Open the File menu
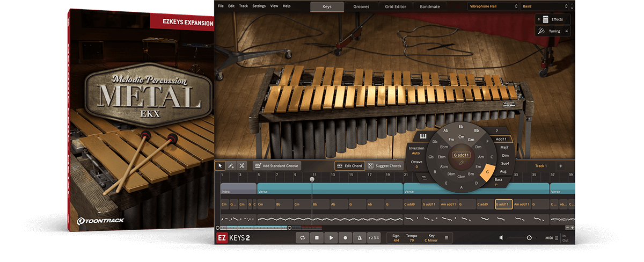The width and height of the screenshot is (644, 262). [220, 6]
